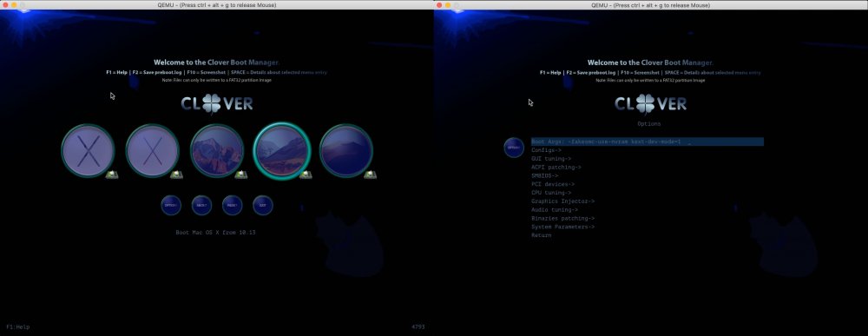Image resolution: width=868 pixels, height=336 pixels.
Task: Open the round ABOUT button
Action: 201,206
